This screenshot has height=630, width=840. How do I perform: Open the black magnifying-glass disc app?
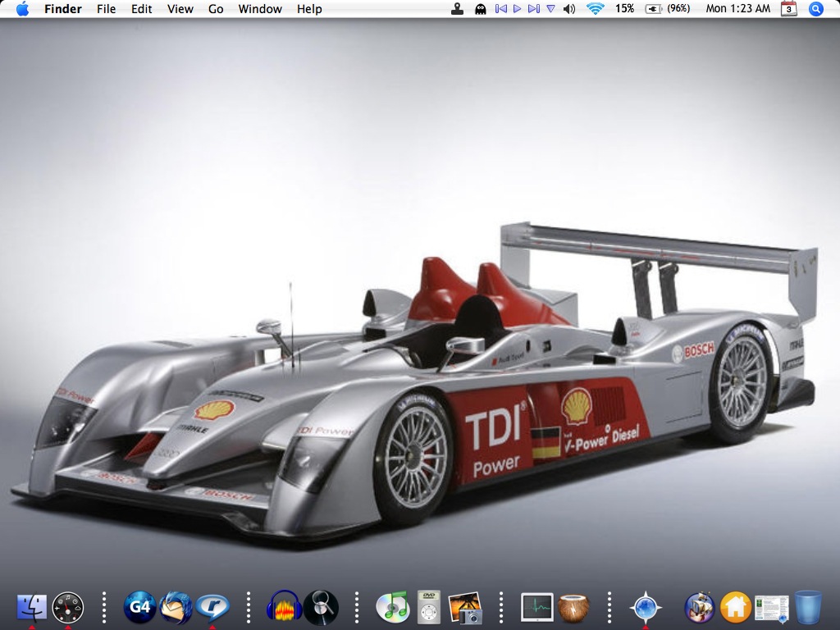click(321, 607)
